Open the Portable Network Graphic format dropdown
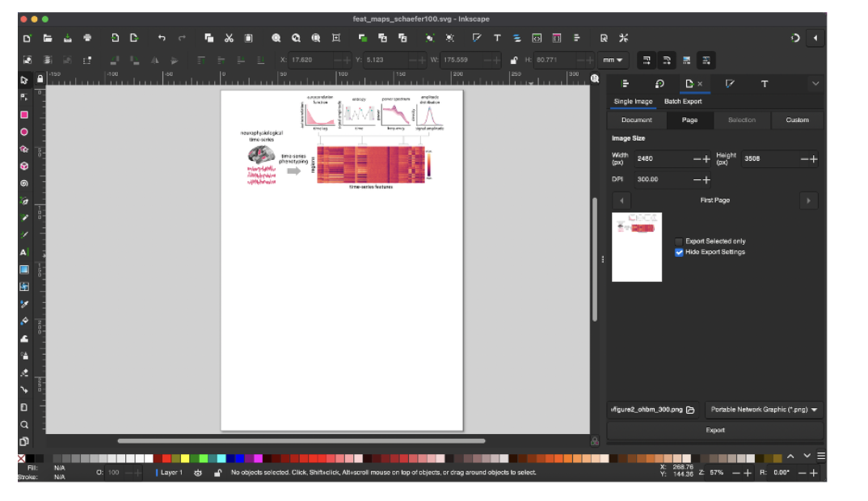868x501 pixels. click(x=764, y=410)
